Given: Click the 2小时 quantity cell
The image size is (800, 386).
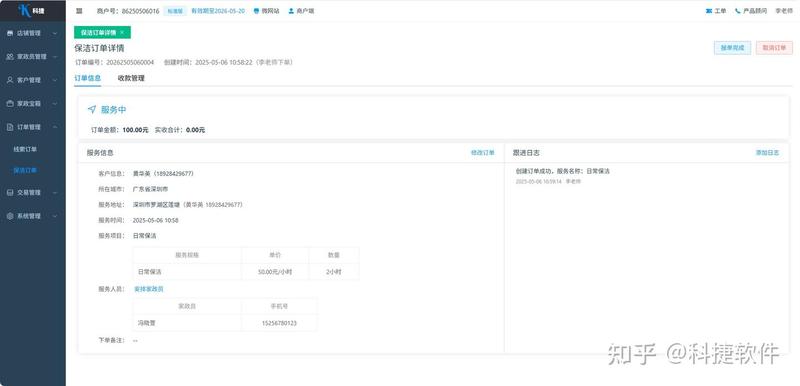Looking at the screenshot, I should click(334, 272).
